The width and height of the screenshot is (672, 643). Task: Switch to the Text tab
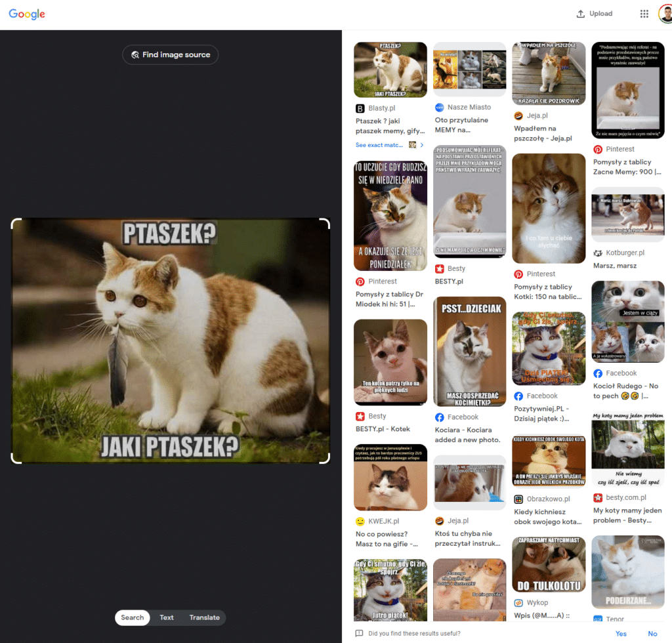166,617
